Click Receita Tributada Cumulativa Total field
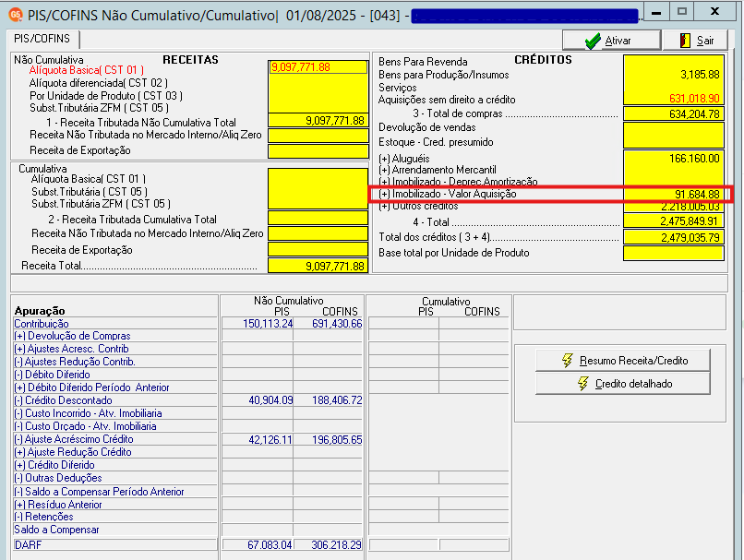 click(x=318, y=218)
